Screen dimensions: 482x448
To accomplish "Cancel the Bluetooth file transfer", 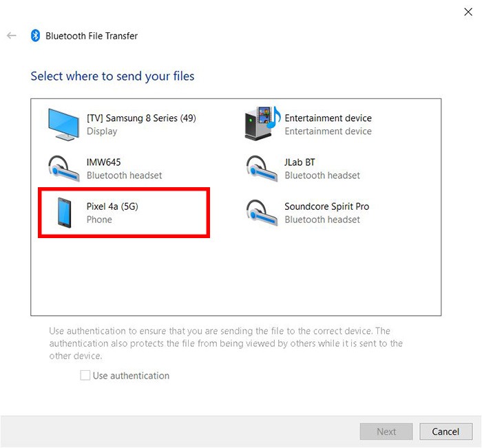I will tap(446, 431).
